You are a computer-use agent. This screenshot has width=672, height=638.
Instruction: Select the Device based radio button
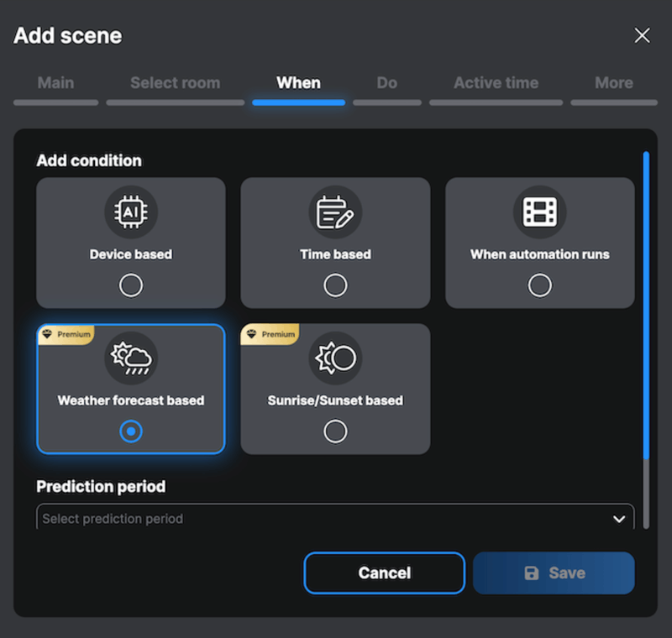point(130,285)
